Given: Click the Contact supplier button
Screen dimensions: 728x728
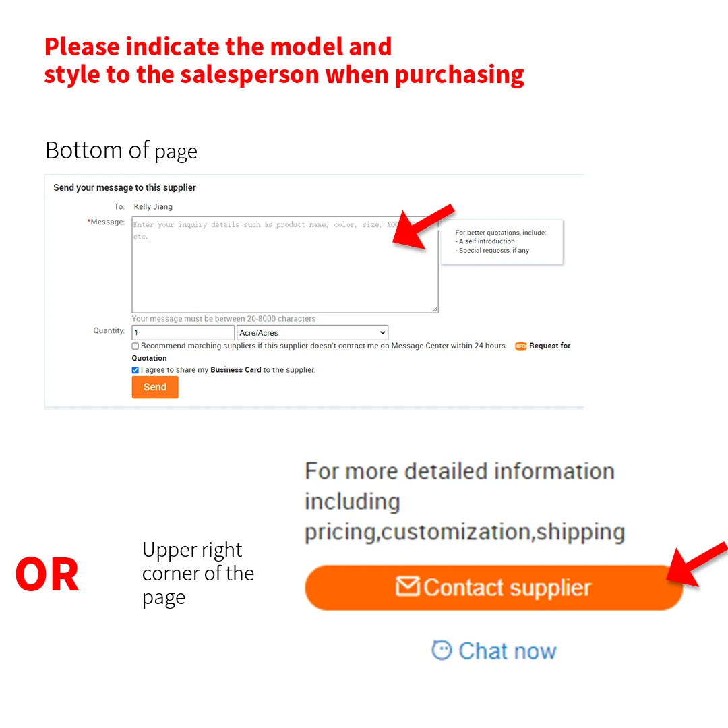Looking at the screenshot, I should [x=494, y=587].
